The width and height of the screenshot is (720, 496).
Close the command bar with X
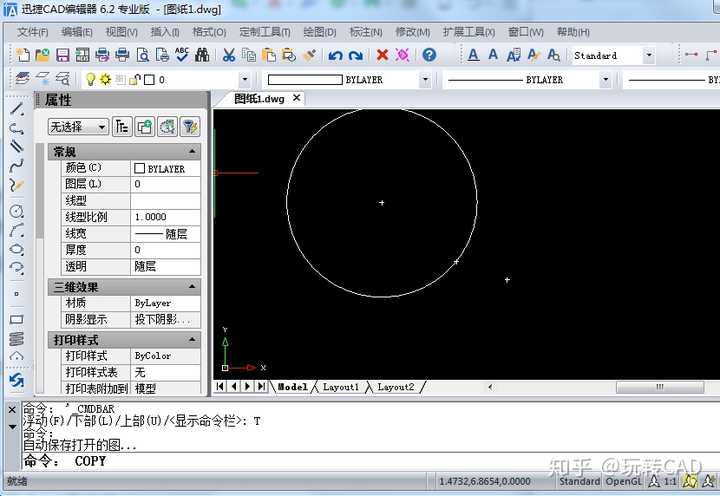tap(12, 409)
